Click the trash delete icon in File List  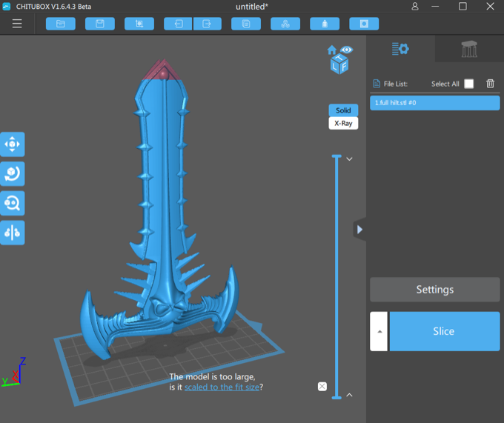(x=490, y=84)
